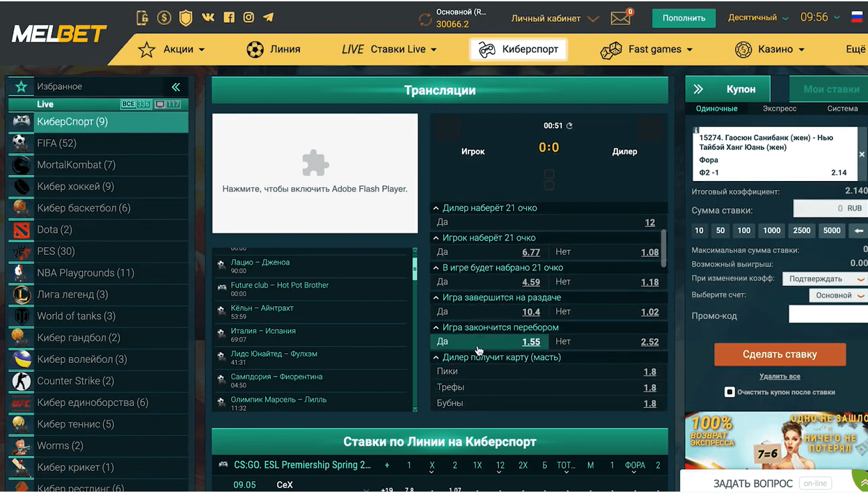Viewport: 868px width, 493px height.
Task: Expand the Личный кабинет menu
Action: [x=555, y=19]
